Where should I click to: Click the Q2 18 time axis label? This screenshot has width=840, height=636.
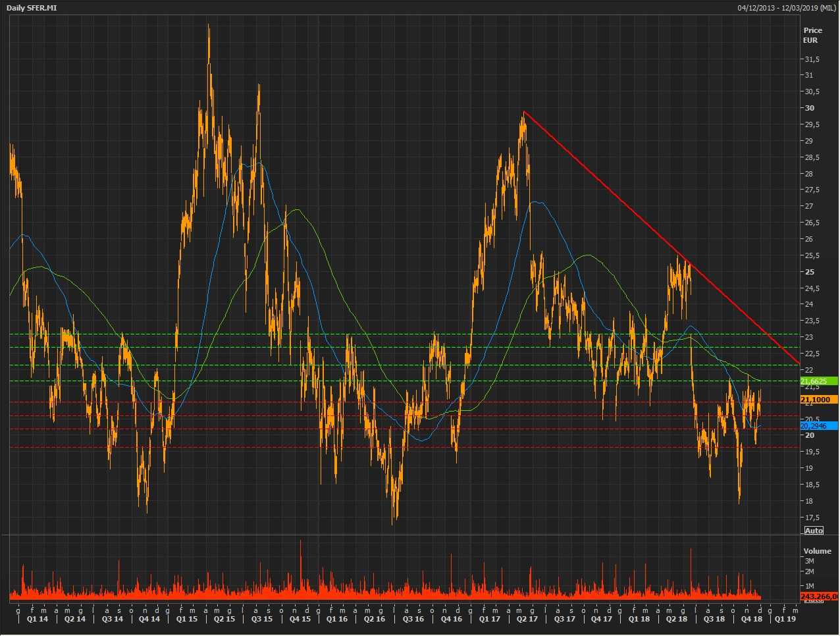coord(676,619)
